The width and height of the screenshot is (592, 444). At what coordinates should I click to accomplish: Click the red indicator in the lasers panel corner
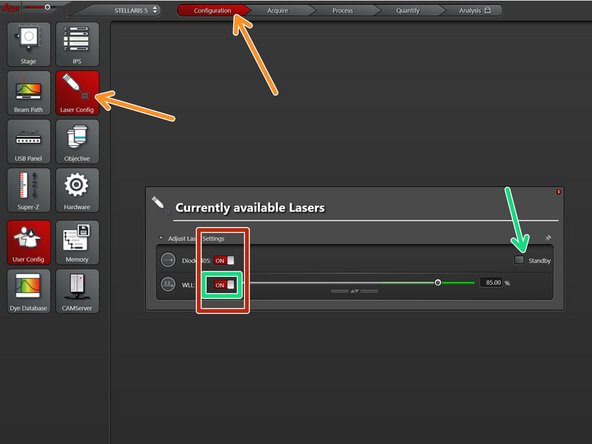point(558,192)
